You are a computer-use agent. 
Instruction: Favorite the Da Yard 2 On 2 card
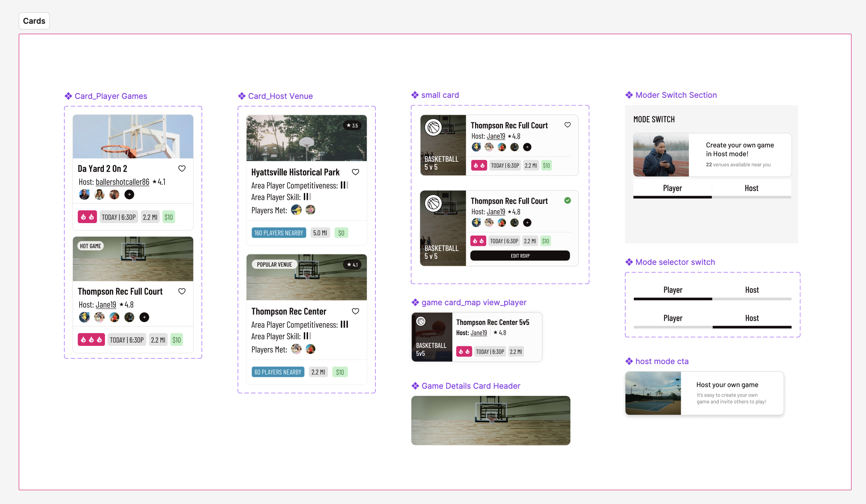182,168
